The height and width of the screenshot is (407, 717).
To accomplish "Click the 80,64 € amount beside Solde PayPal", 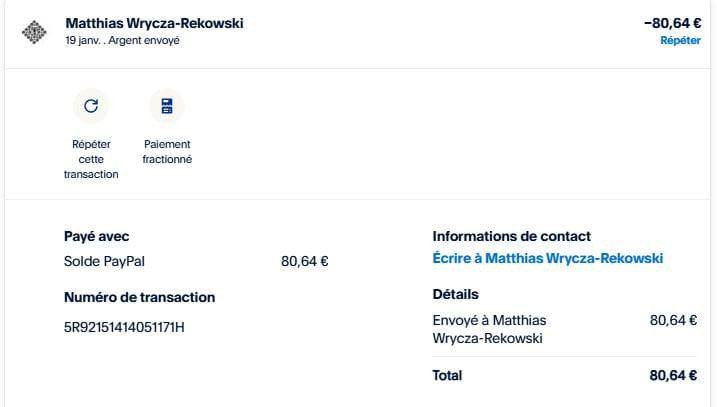I will [305, 262].
